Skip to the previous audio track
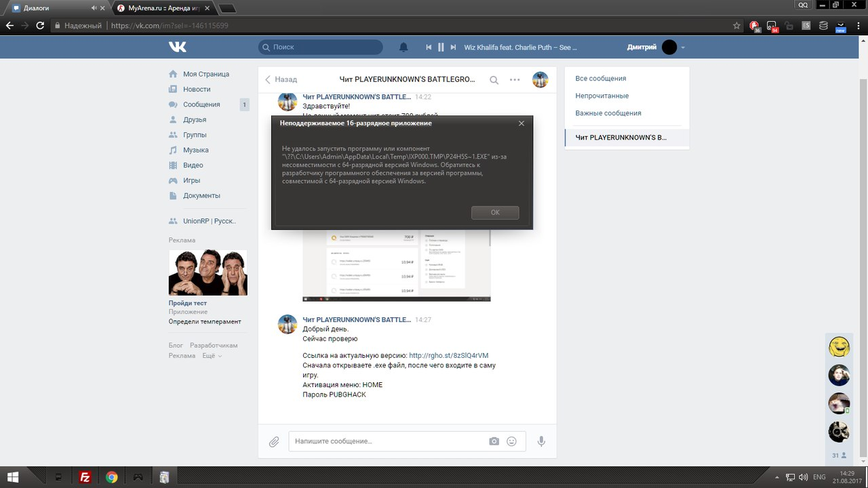Viewport: 868px width, 488px height. click(x=429, y=47)
